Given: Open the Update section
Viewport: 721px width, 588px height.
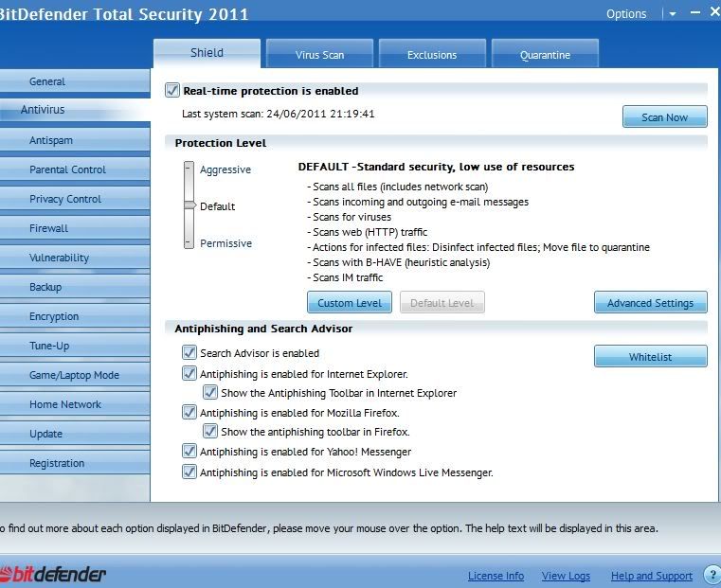Looking at the screenshot, I should click(75, 434).
